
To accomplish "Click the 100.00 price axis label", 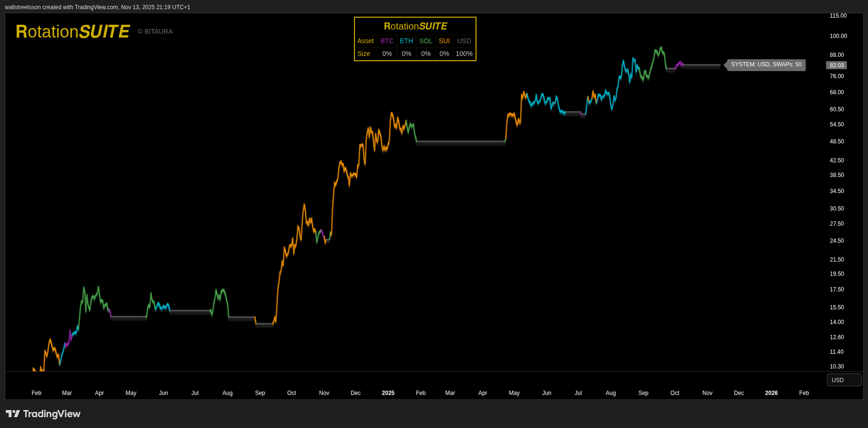I will pos(838,36).
